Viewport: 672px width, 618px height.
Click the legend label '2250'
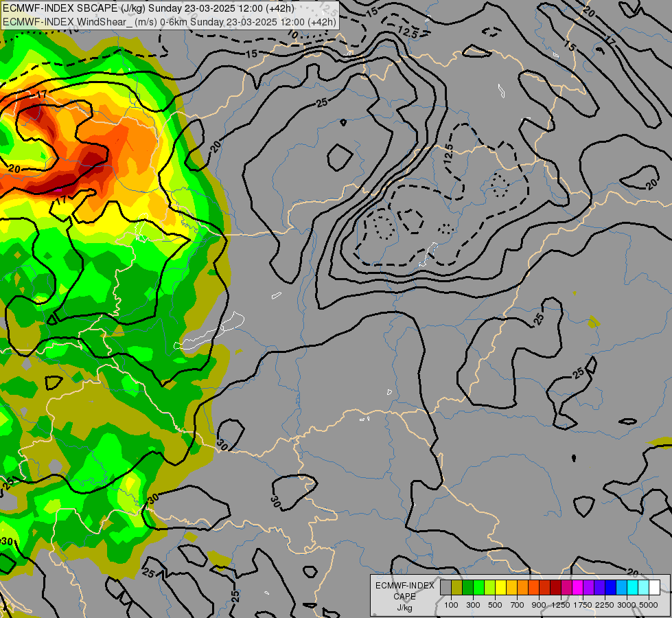coord(605,605)
